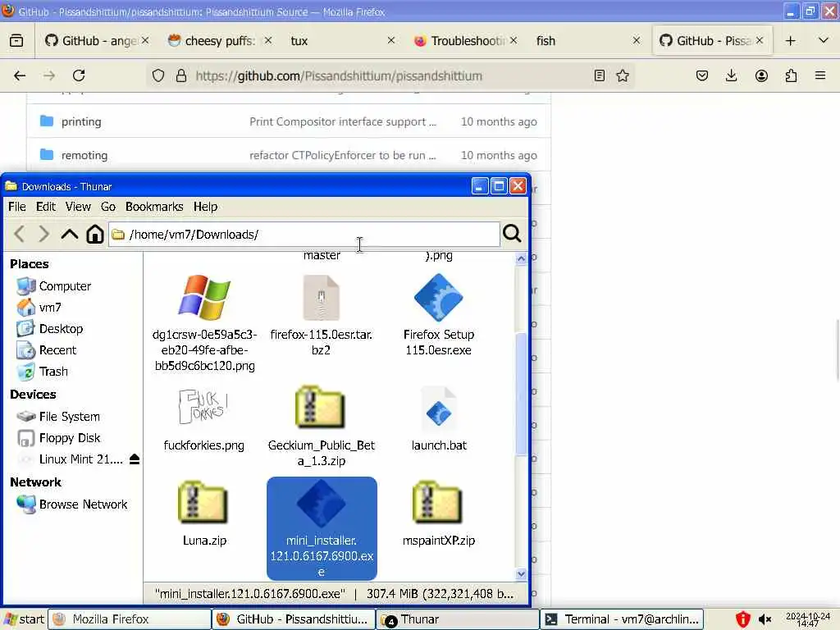840x630 pixels.
Task: Select mini_installer.121.0.6167.6900.exe file
Action: [x=322, y=529]
